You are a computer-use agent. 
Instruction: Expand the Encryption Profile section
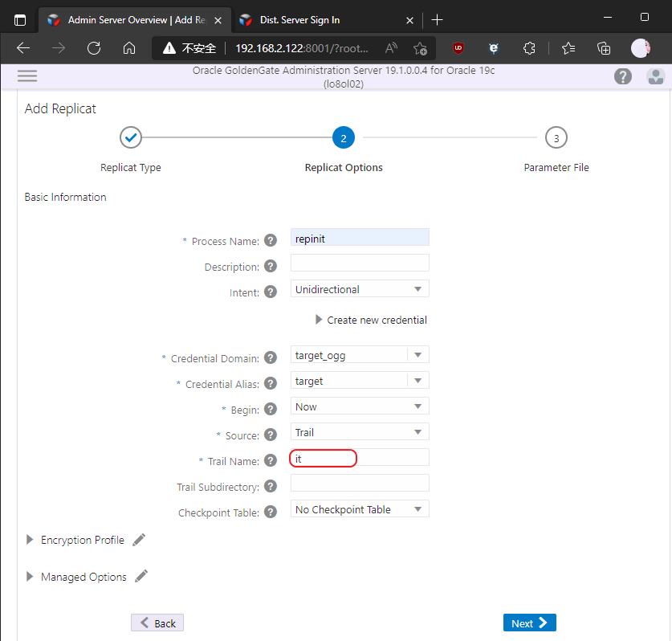(x=31, y=540)
